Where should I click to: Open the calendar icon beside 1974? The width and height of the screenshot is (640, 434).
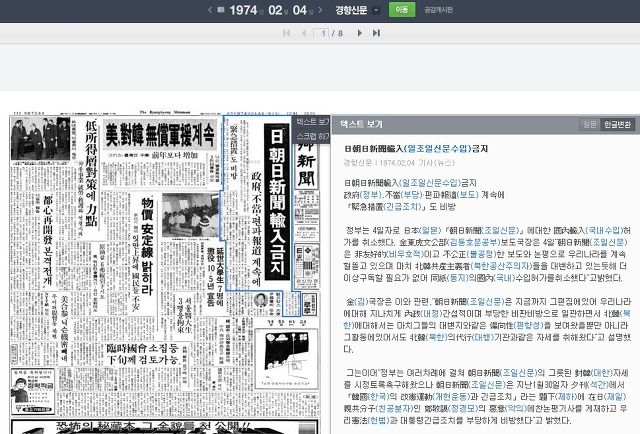[221, 9]
